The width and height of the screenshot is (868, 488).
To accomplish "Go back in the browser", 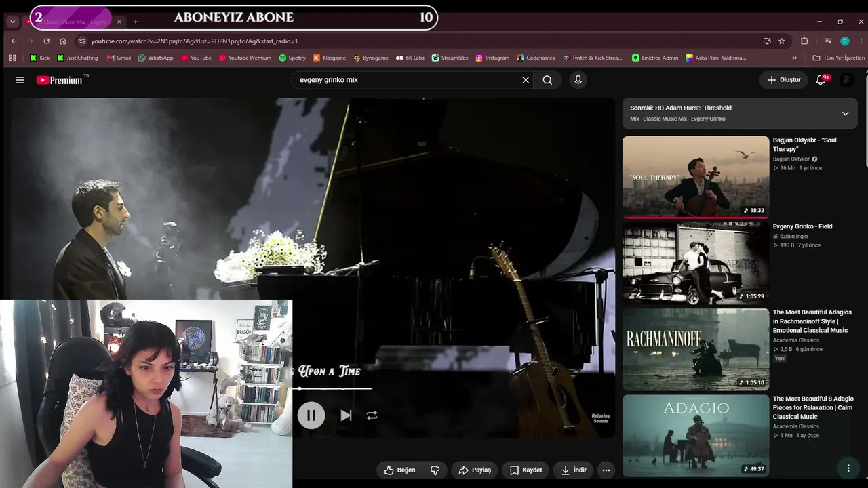I will pyautogui.click(x=14, y=41).
